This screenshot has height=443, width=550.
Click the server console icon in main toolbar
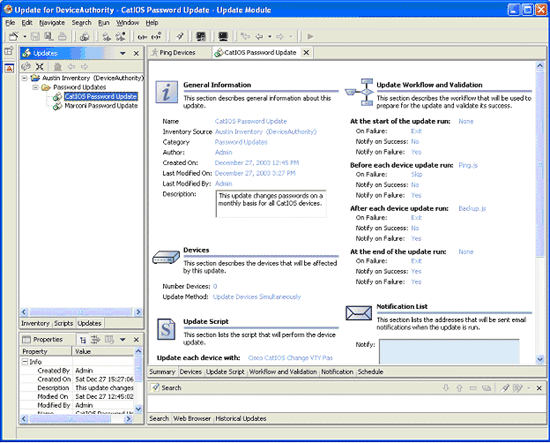coord(223,36)
